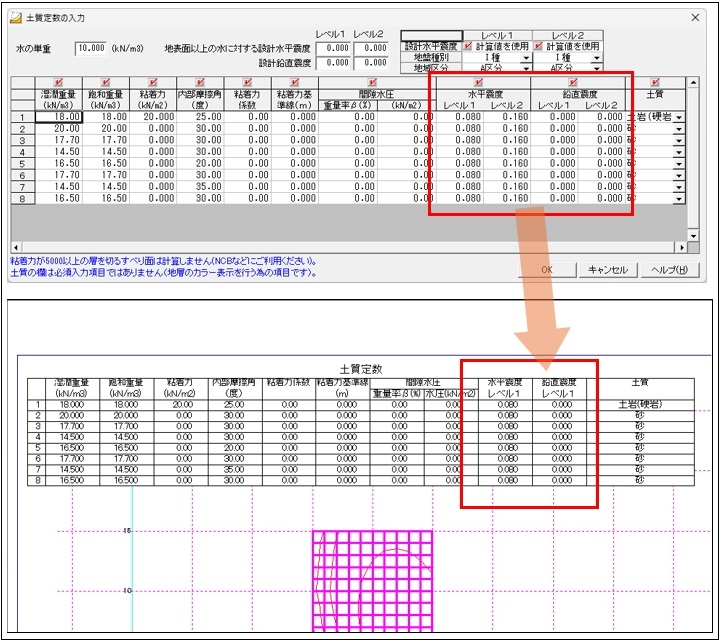
Task: Open the 土質 dropdown for row 5
Action: click(x=679, y=164)
